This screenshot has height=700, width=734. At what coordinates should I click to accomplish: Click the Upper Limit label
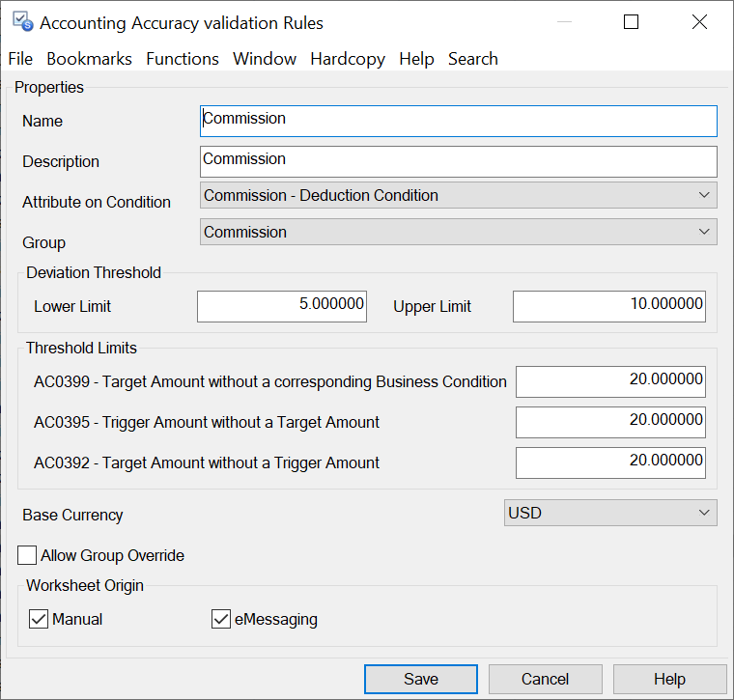tap(432, 306)
